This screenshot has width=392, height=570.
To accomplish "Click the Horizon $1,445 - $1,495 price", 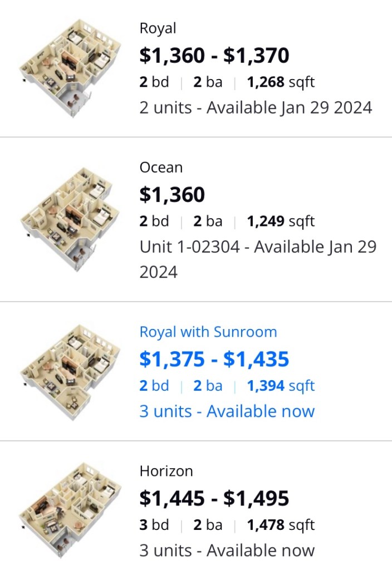I will click(x=214, y=498).
